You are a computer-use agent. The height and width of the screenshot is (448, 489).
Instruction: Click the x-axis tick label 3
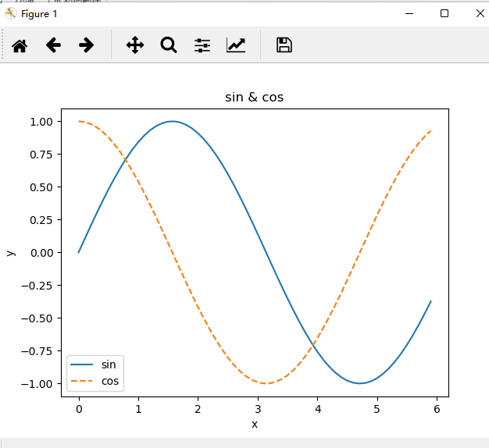tap(258, 409)
